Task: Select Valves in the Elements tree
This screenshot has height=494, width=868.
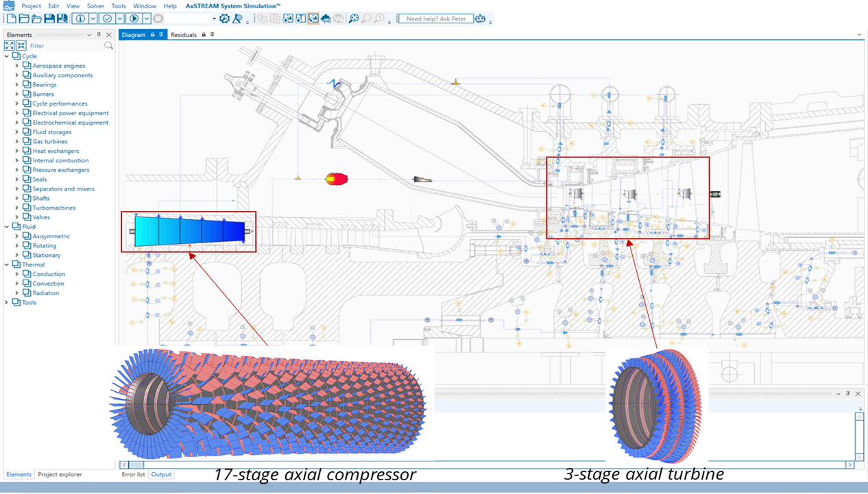Action: coord(41,217)
